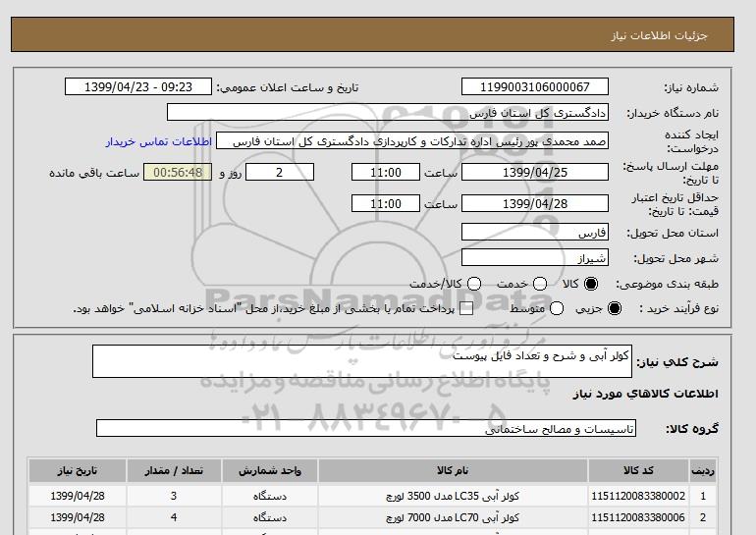
Task: Click quantity 4 in row 2
Action: click(x=174, y=517)
